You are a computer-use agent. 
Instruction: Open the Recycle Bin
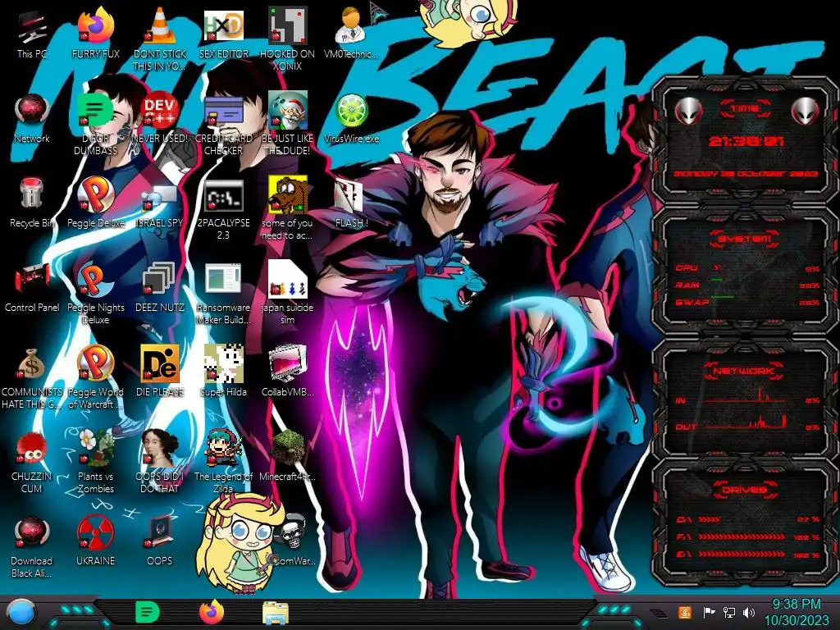click(x=32, y=194)
